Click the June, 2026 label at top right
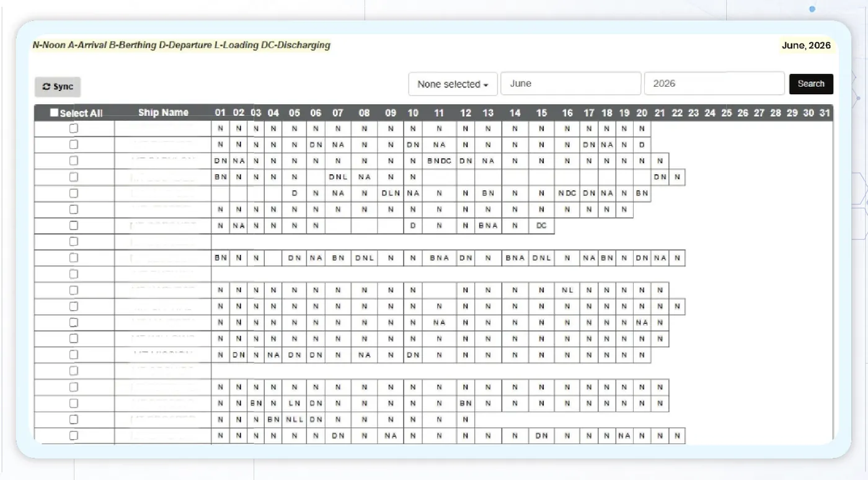The image size is (868, 480). click(x=806, y=45)
